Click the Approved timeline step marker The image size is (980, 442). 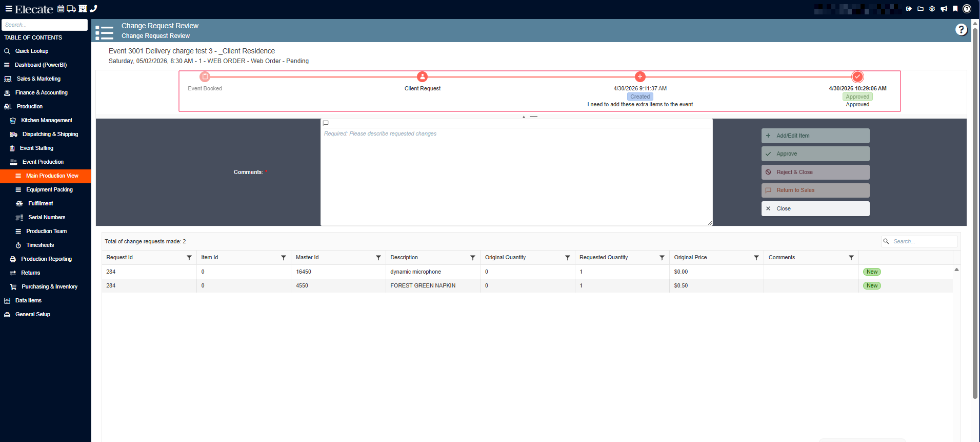857,77
